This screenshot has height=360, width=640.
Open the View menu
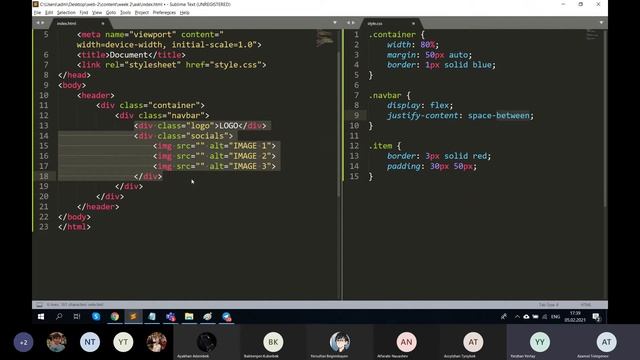(x=97, y=13)
